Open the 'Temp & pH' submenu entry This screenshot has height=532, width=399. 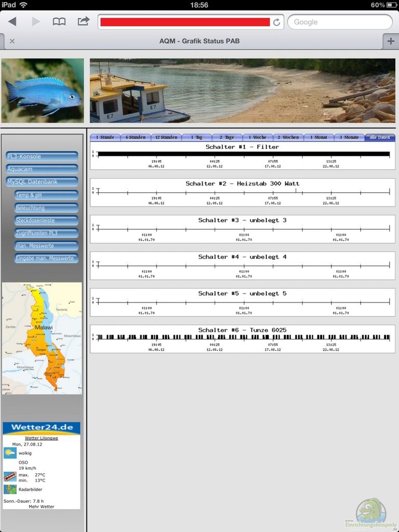point(46,195)
